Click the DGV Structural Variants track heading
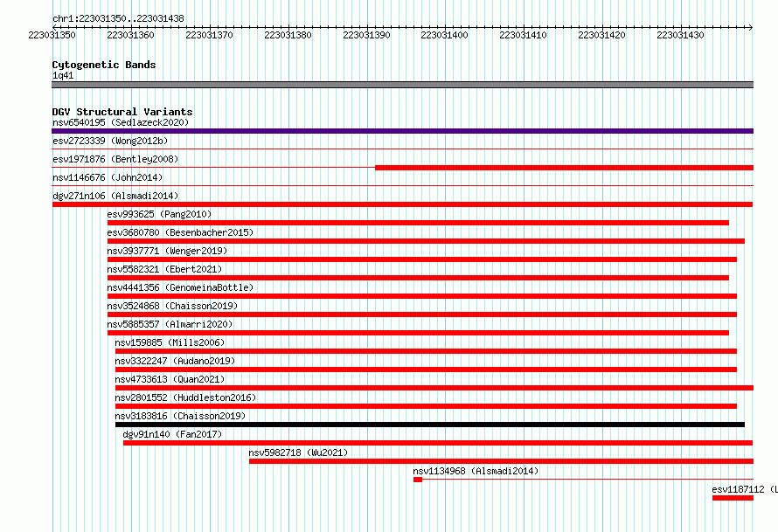778x532 pixels. point(122,112)
